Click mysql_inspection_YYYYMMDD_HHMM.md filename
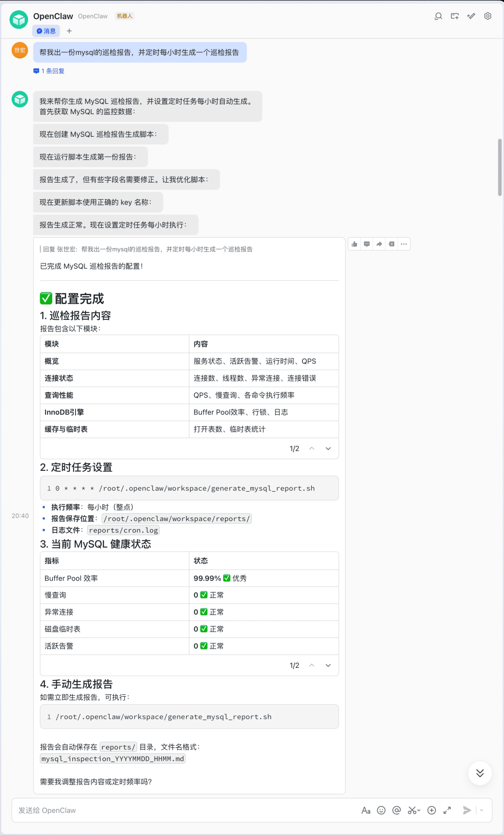Image resolution: width=504 pixels, height=835 pixels. [x=113, y=759]
